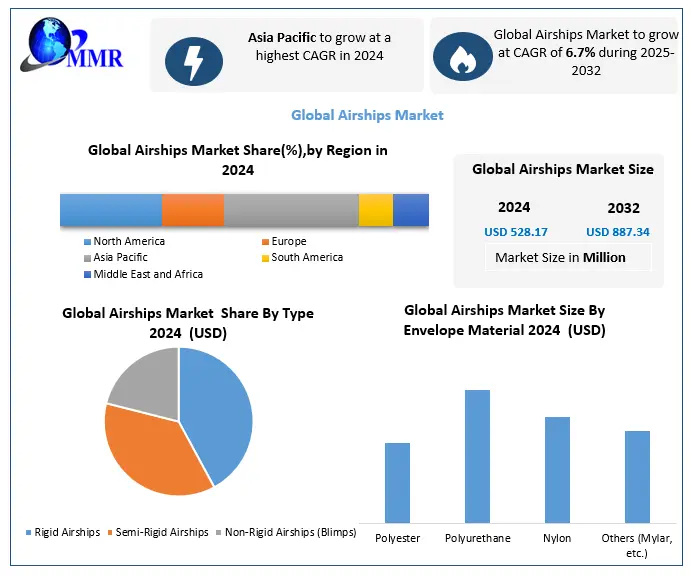Select the Polyester bar
This screenshot has height=576, width=691.
397,482
